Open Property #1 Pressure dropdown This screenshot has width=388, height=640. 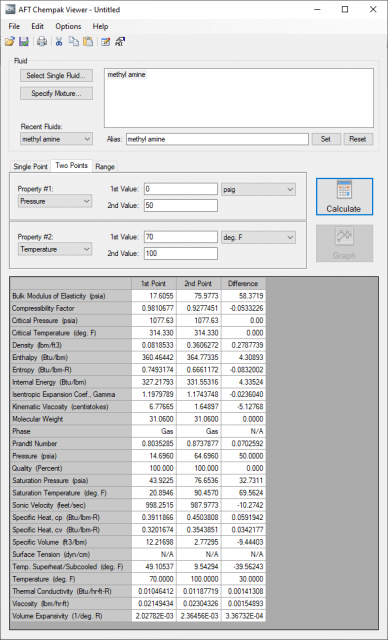click(x=55, y=201)
